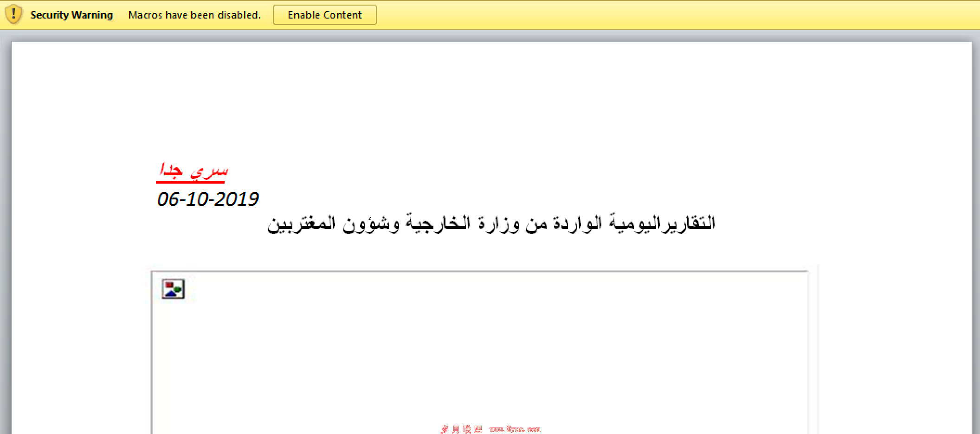Open the www.Syue.com watermark link

(515, 429)
